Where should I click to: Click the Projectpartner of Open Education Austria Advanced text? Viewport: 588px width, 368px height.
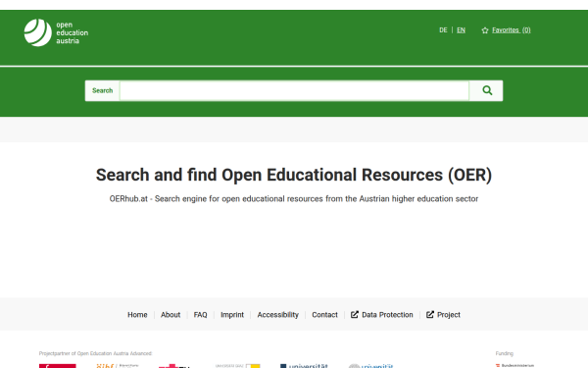(x=96, y=353)
